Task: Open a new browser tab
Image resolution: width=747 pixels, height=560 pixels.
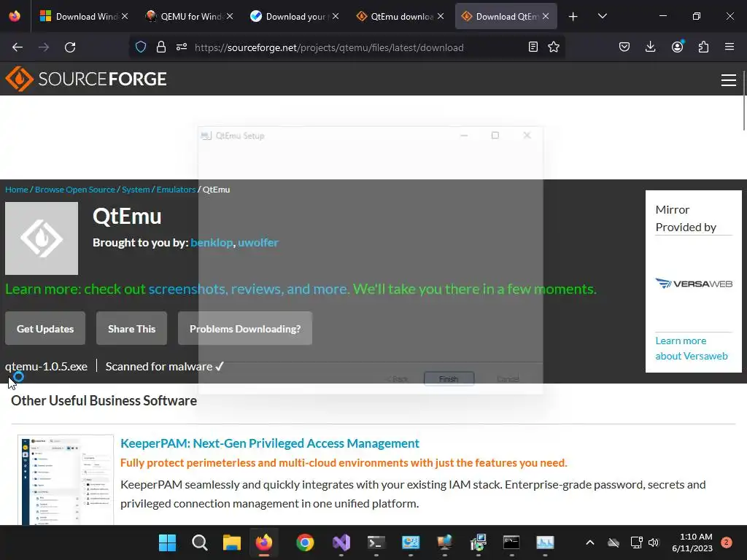Action: (573, 17)
